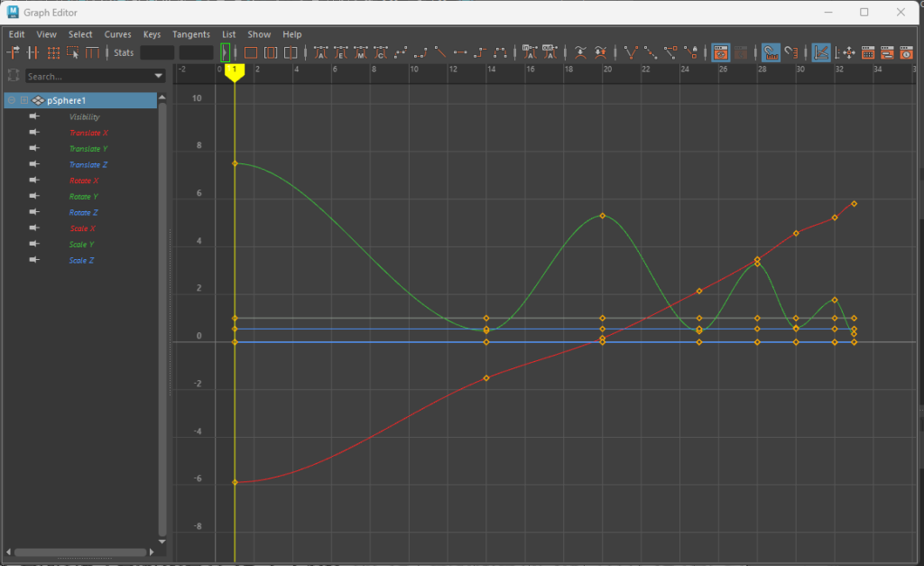This screenshot has width=924, height=566.
Task: Select the Translate X channel
Action: coord(88,133)
